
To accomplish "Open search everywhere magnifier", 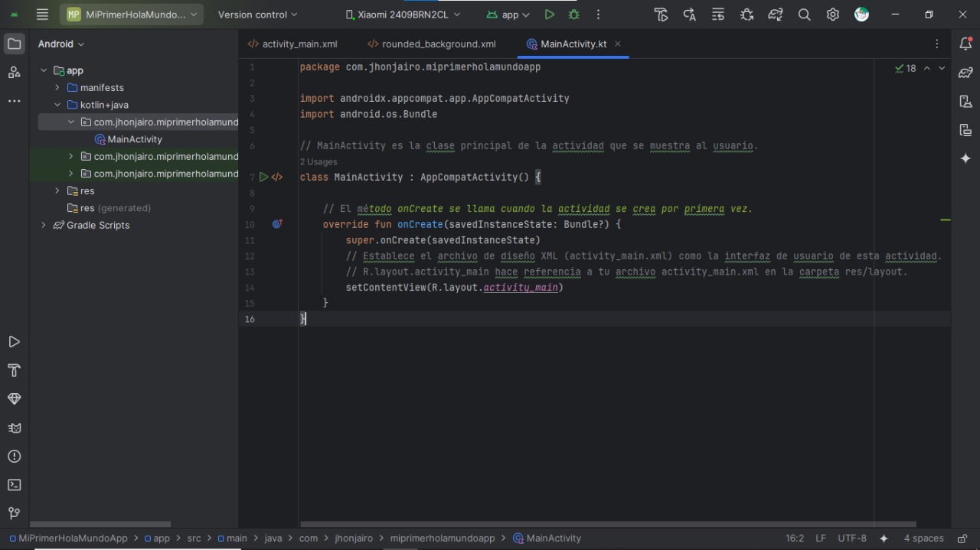I will (804, 15).
